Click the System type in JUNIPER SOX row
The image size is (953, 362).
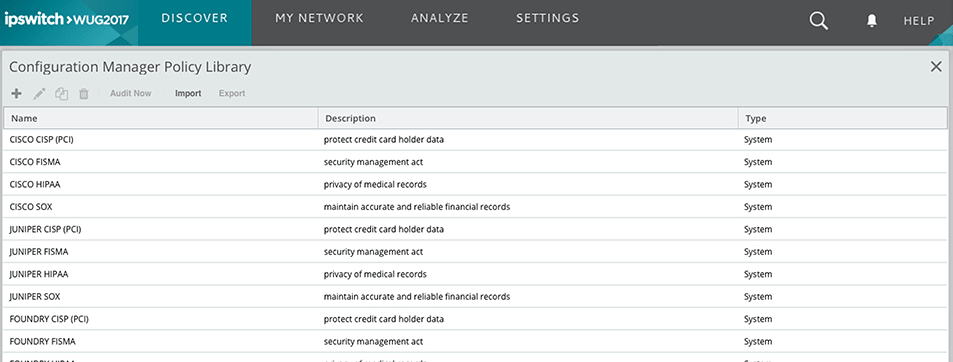(758, 297)
